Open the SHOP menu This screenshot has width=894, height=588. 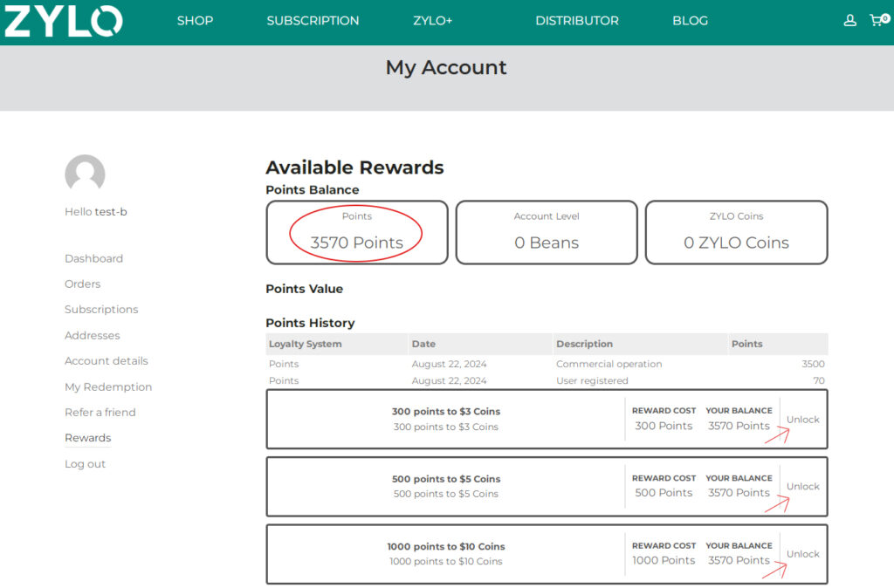pyautogui.click(x=195, y=21)
